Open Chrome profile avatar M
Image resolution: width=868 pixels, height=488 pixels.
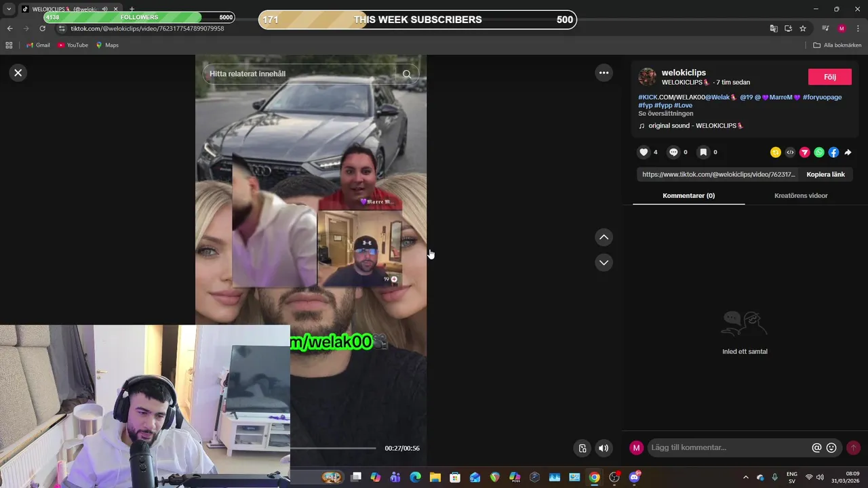[842, 28]
